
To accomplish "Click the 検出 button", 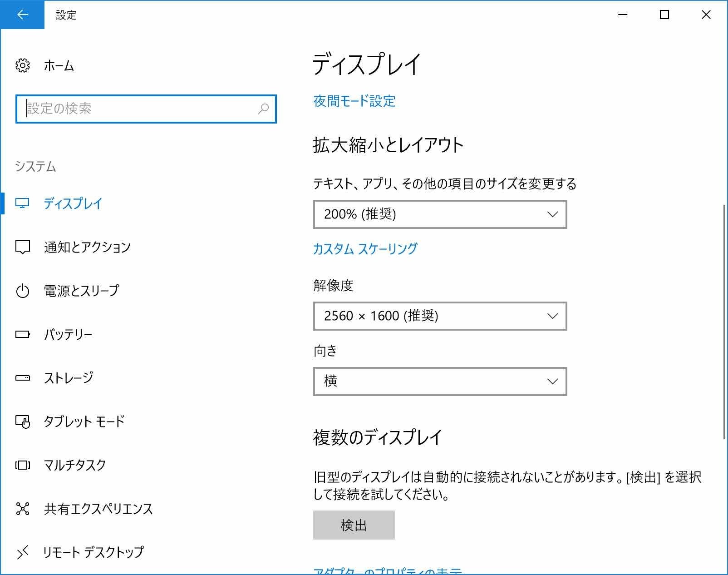I will 354,525.
